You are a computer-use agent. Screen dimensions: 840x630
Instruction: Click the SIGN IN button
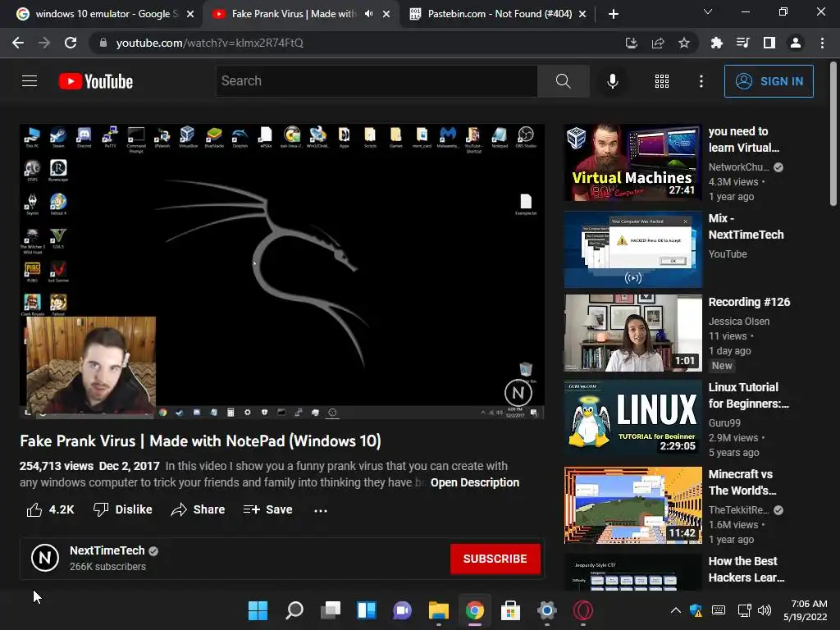point(768,81)
